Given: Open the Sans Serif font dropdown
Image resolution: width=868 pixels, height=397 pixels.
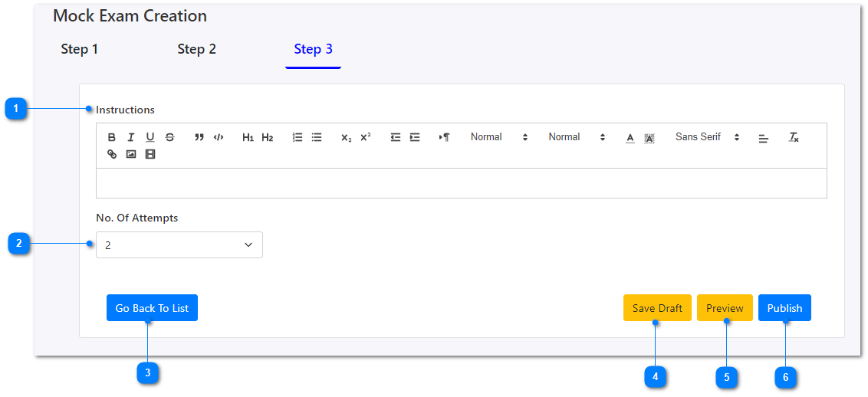Looking at the screenshot, I should click(x=707, y=137).
